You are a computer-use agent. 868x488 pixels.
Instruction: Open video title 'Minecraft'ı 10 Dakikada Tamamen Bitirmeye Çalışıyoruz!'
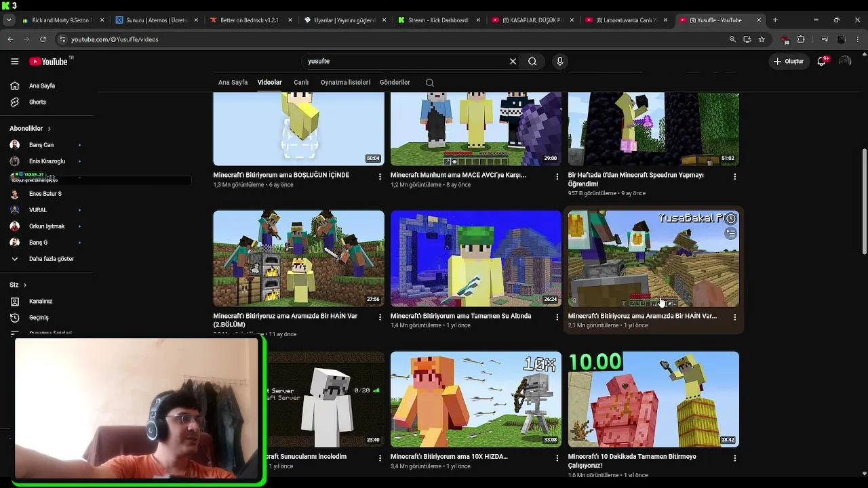(x=632, y=461)
